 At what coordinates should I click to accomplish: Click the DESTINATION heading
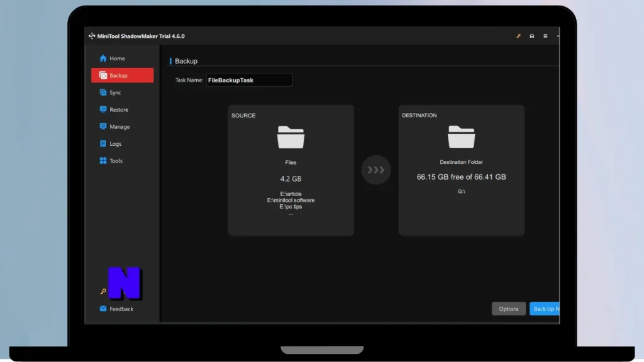coord(419,116)
